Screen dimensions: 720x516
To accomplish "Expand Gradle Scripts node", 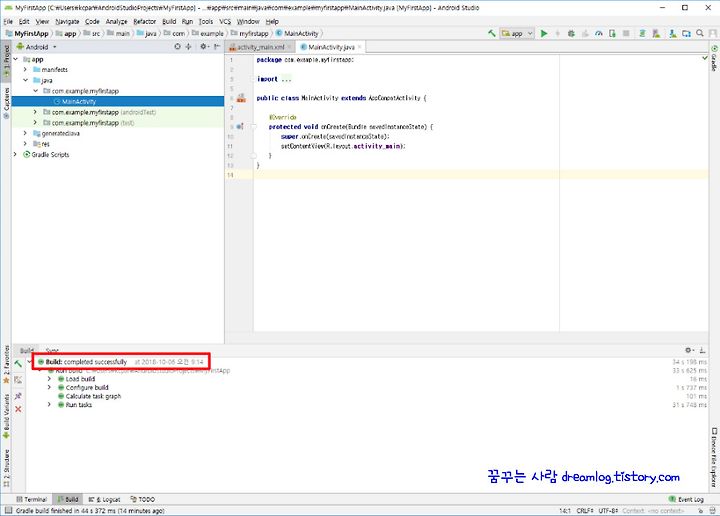I will [x=16, y=154].
